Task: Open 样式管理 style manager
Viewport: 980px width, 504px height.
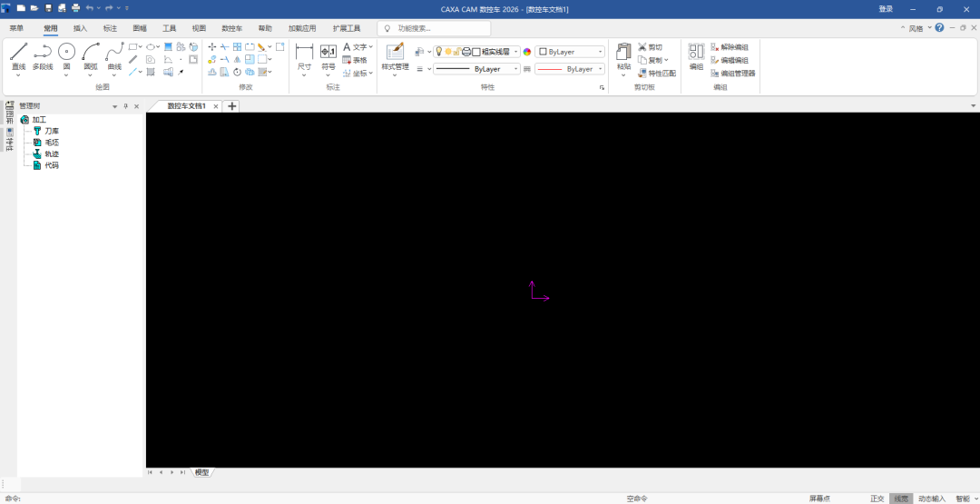Action: (x=395, y=56)
